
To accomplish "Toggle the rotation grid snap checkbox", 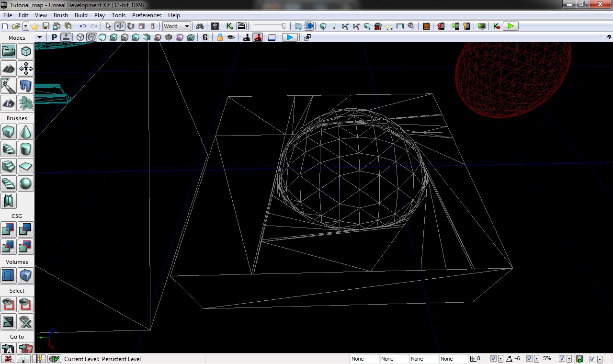I will point(529,359).
